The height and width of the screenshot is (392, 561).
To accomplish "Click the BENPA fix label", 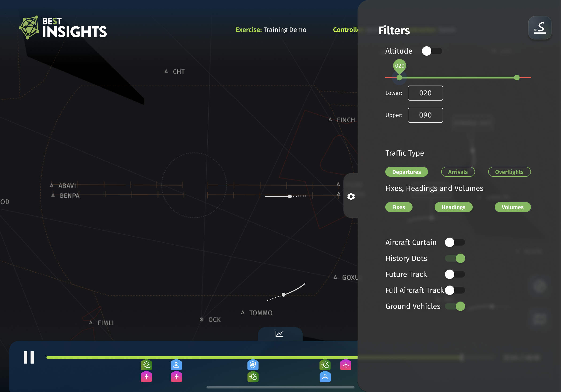I will pos(70,196).
